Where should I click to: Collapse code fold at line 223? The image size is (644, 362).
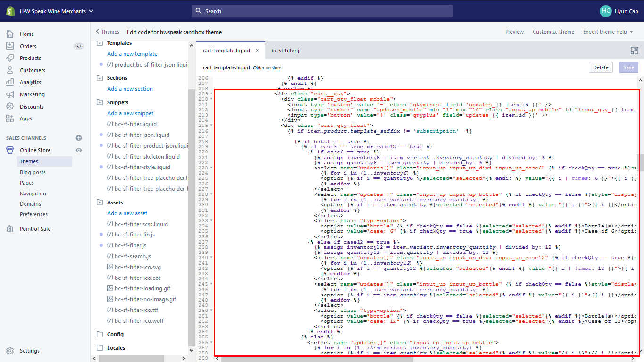pyautogui.click(x=211, y=168)
